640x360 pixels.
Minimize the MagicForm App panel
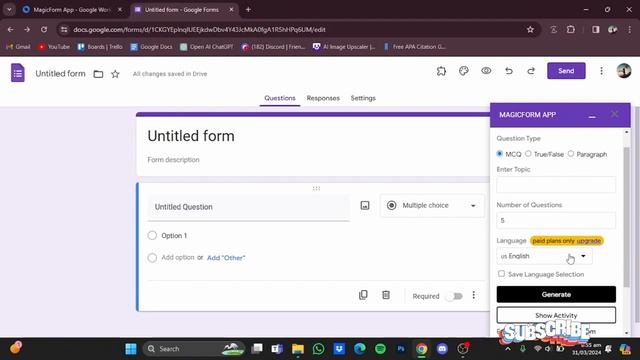click(x=592, y=116)
